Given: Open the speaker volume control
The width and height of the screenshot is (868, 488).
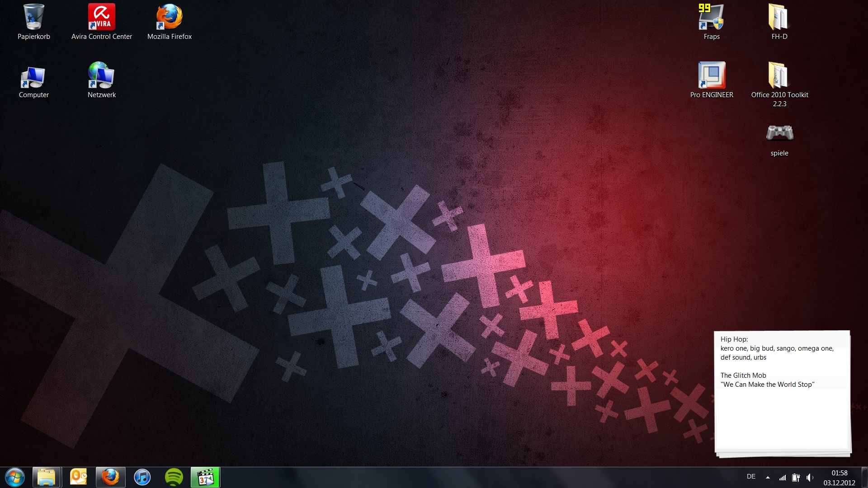Looking at the screenshot, I should pos(809,477).
